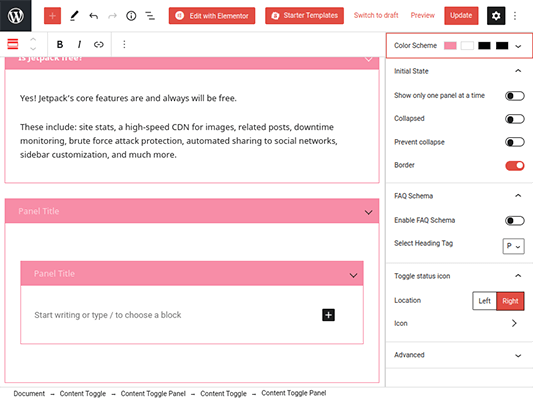Expand the Advanced section
The width and height of the screenshot is (533, 400).
point(518,355)
